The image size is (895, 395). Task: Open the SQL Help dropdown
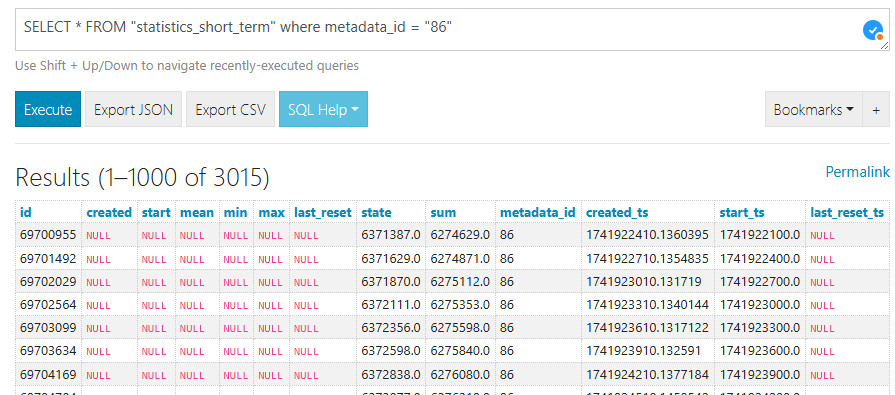point(323,109)
